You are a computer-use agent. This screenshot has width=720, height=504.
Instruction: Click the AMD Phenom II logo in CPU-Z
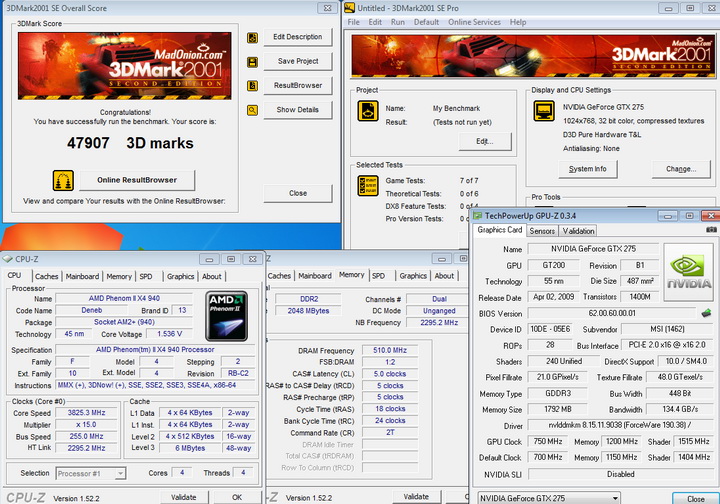(226, 316)
